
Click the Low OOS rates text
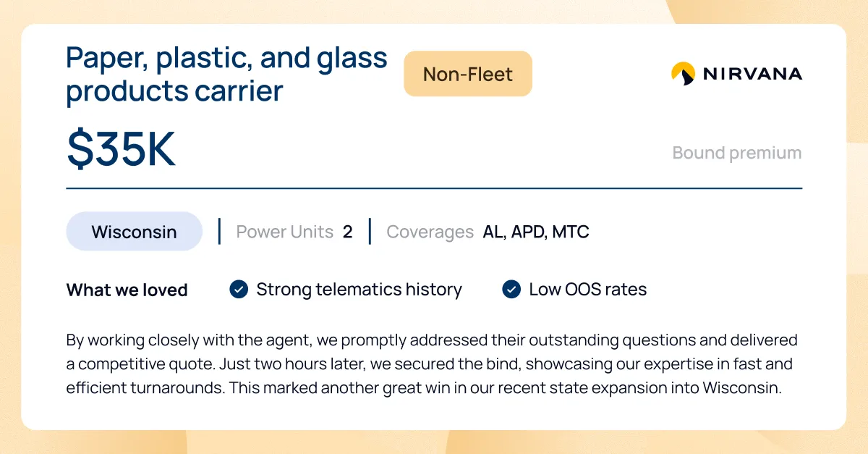point(588,290)
